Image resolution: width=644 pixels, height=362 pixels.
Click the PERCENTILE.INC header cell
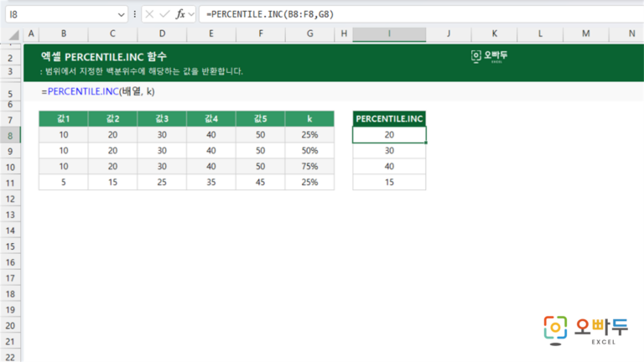[x=389, y=119]
